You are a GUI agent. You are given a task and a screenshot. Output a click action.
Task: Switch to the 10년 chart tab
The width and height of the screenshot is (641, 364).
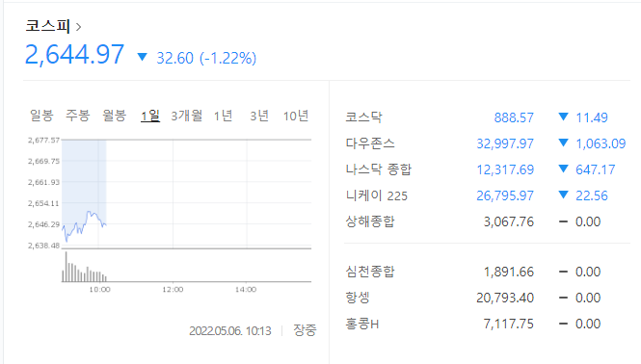296,116
